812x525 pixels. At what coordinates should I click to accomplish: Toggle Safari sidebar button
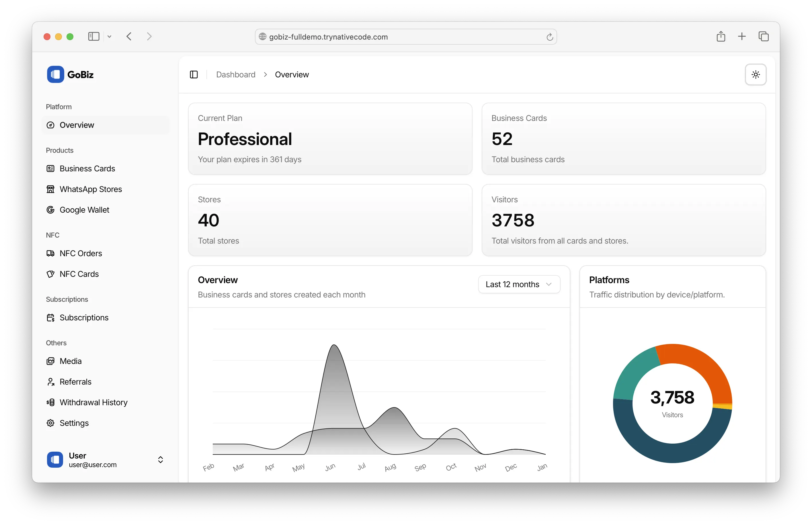(x=93, y=36)
